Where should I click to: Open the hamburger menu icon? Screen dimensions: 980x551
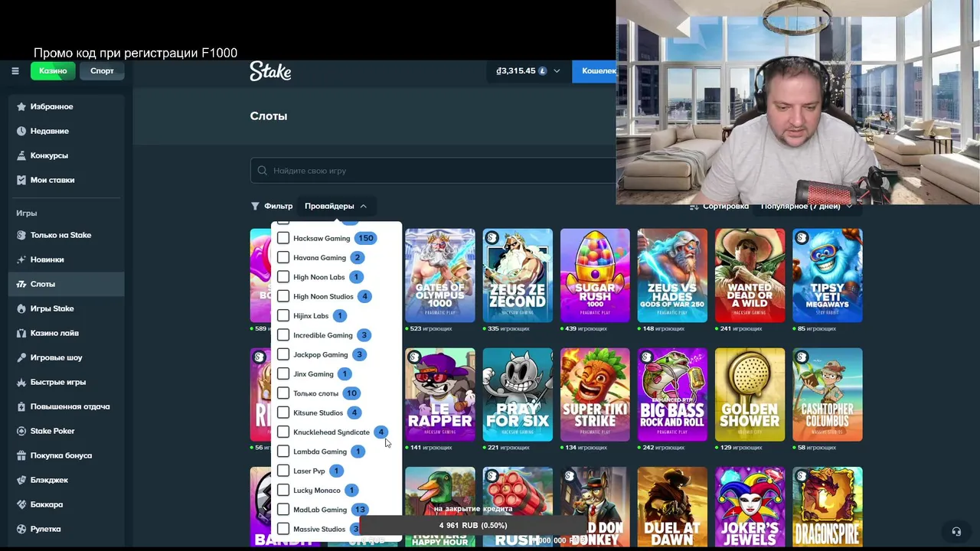click(x=15, y=71)
